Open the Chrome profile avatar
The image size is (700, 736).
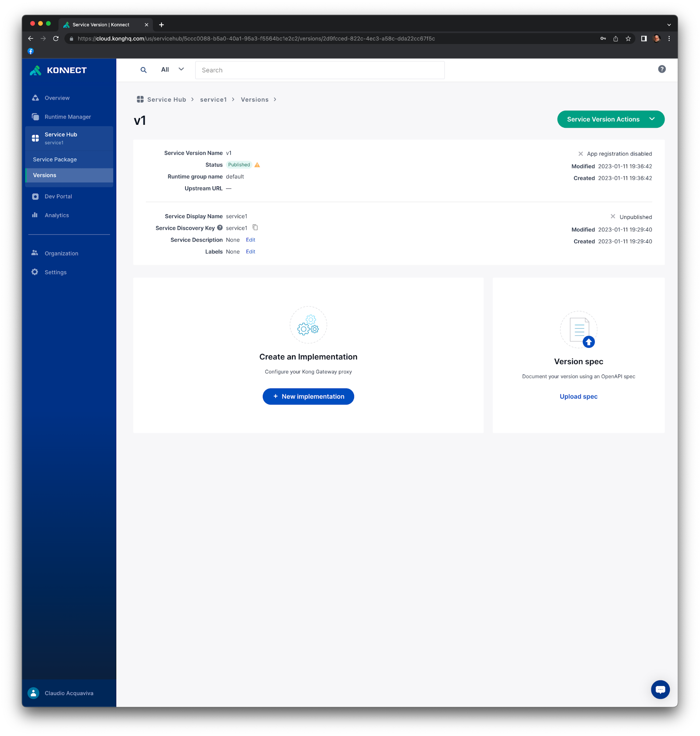tap(656, 38)
